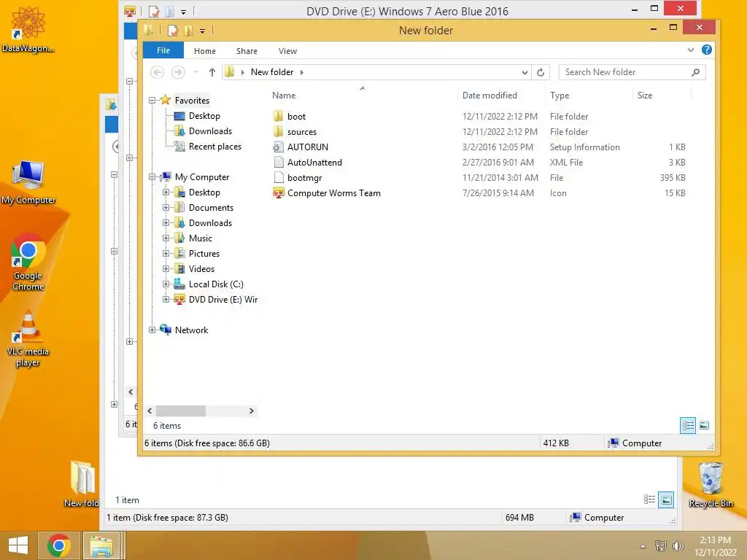Select Recent places under Favorites
Viewport: 747px width, 560px height.
[215, 146]
